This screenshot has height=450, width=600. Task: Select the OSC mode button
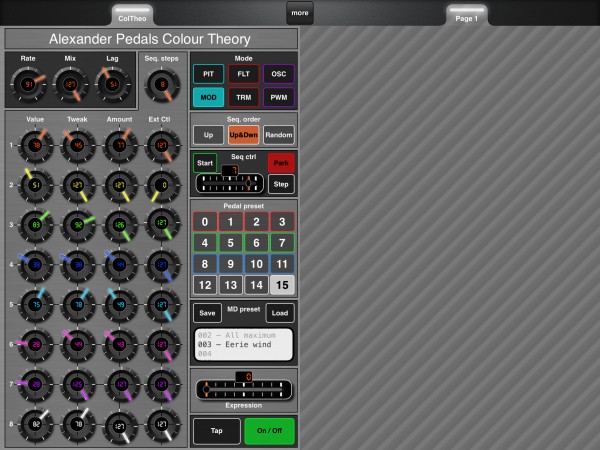tap(279, 74)
